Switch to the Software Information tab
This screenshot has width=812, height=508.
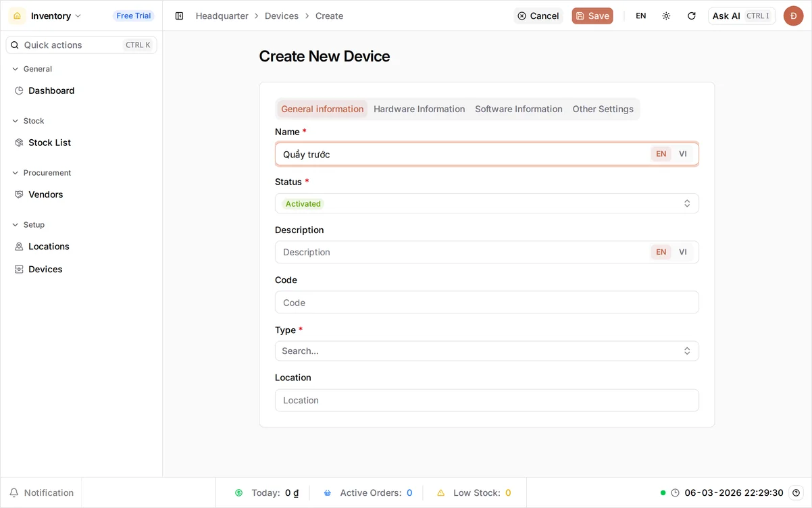click(518, 109)
